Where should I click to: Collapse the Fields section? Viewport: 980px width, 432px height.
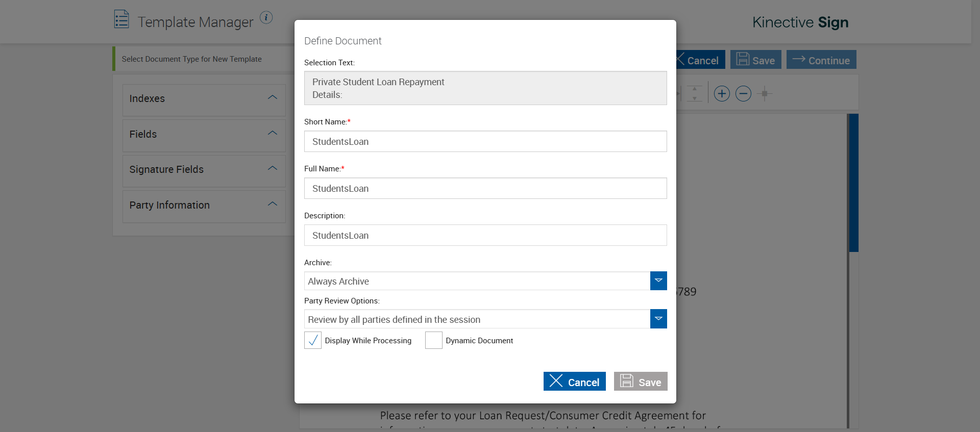[x=273, y=133]
